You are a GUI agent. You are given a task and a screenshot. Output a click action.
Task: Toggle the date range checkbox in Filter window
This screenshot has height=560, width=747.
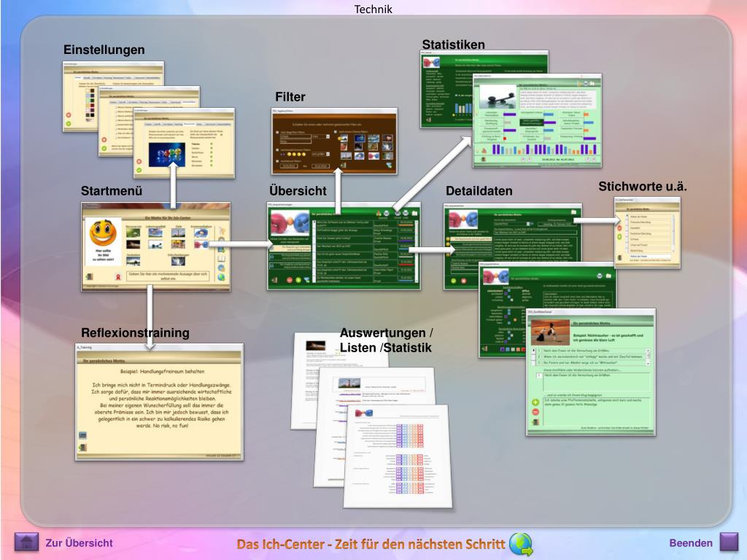click(x=278, y=161)
